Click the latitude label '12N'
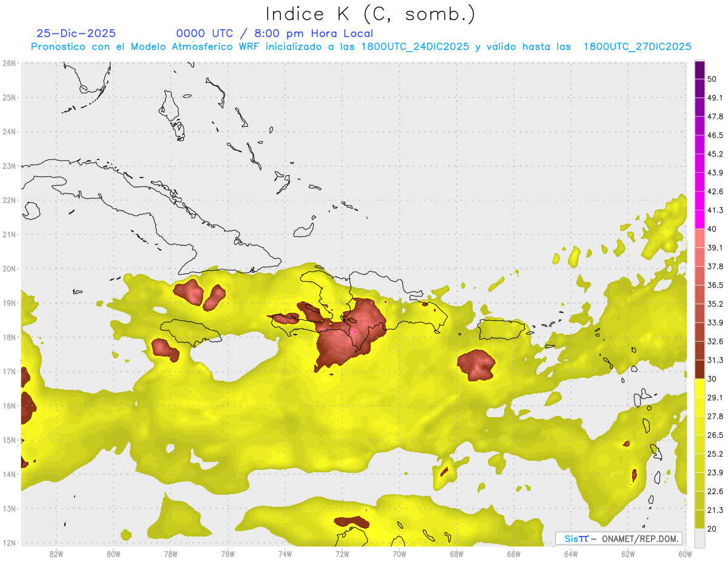 coord(8,543)
